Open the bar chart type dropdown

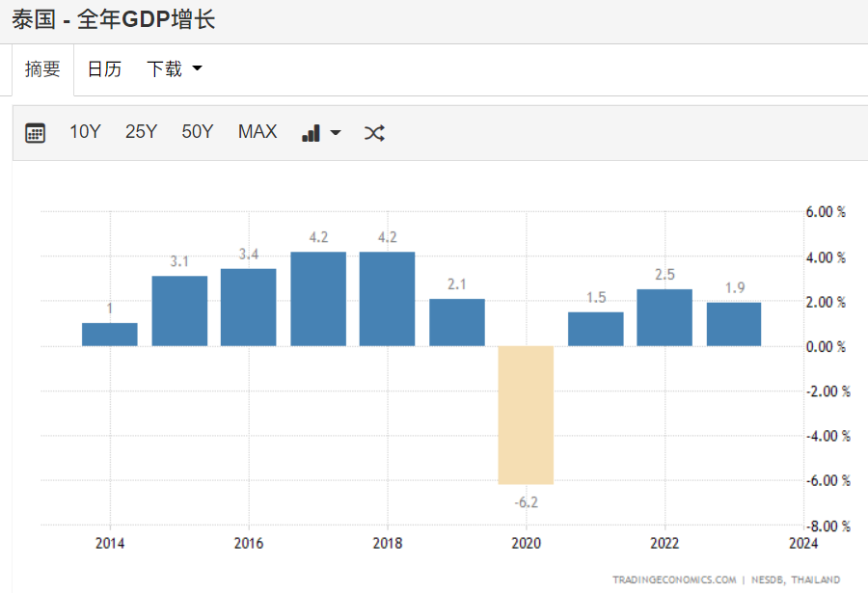click(321, 133)
